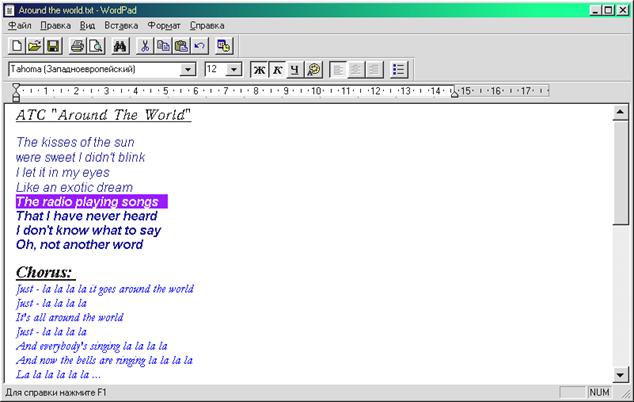Viewport: 634px width, 402px height.
Task: Open the Справка menu
Action: [x=207, y=25]
